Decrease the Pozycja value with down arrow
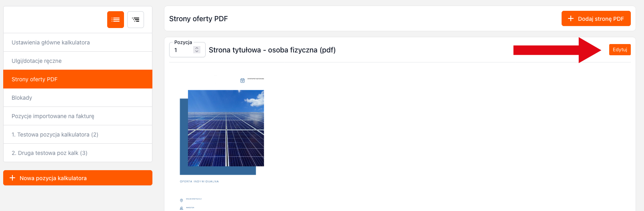The height and width of the screenshot is (211, 644). 197,51
